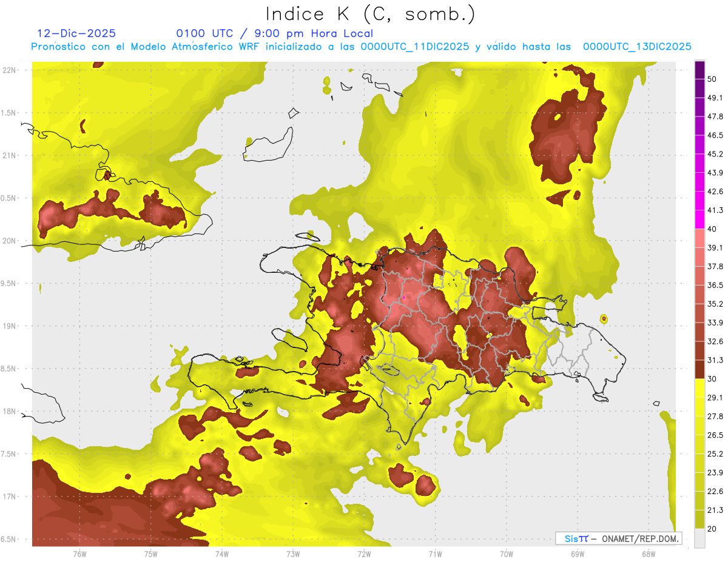Click the '21N' latitude label

pos(9,155)
